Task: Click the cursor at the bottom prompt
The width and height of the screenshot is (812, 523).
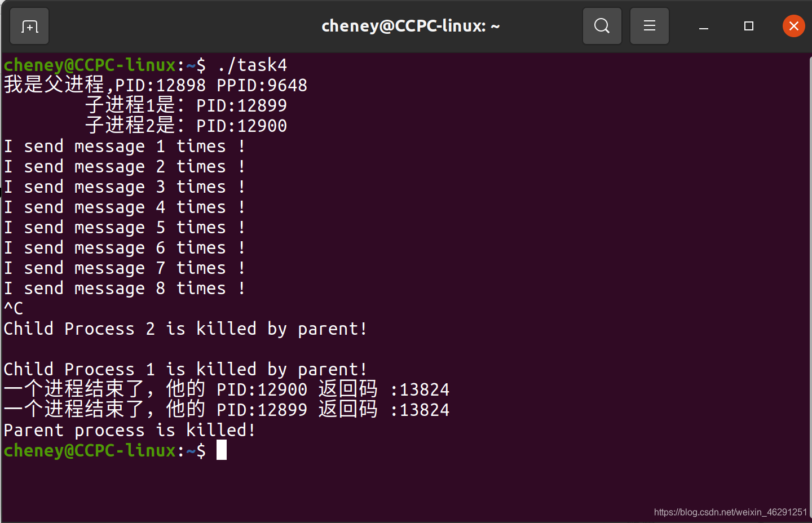Action: [222, 450]
